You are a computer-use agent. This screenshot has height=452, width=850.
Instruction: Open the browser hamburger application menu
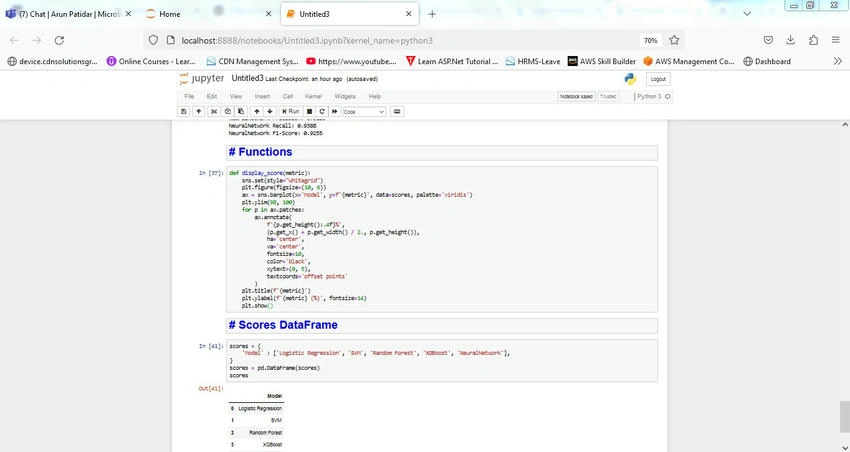point(835,40)
